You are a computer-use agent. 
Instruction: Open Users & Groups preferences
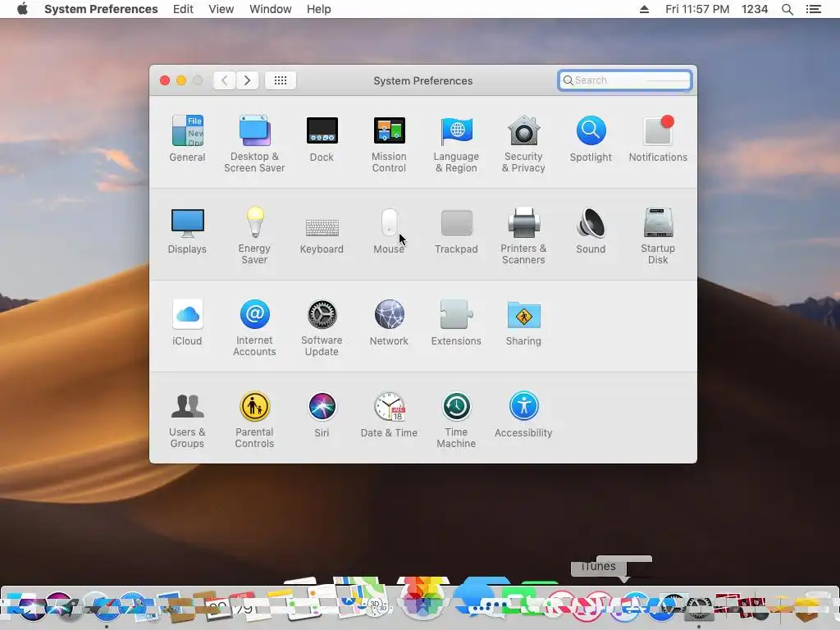click(x=187, y=420)
